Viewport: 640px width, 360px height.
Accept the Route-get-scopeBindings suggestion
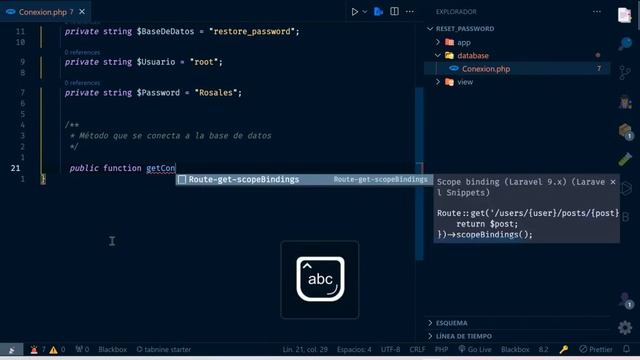point(304,180)
